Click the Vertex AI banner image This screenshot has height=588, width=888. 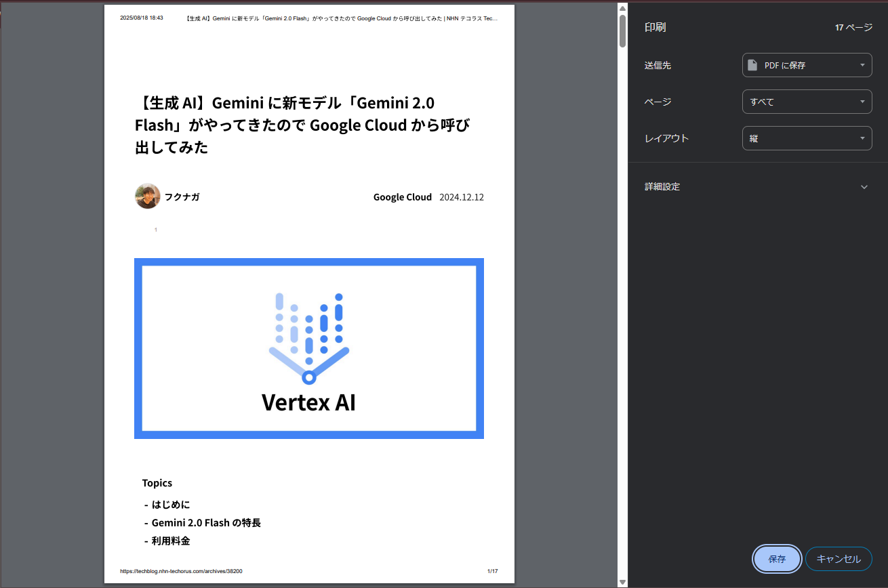[309, 348]
